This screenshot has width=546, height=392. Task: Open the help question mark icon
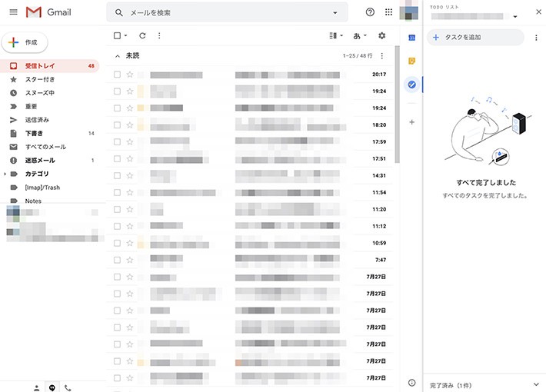click(370, 12)
